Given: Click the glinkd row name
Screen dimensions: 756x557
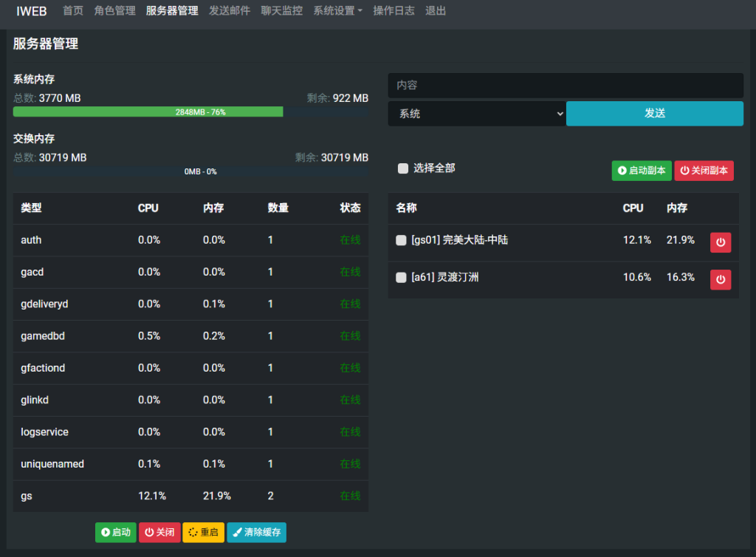Looking at the screenshot, I should [34, 400].
